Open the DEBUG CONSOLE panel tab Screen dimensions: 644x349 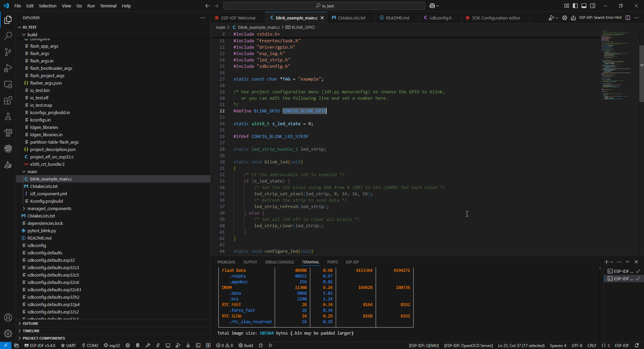point(279,262)
